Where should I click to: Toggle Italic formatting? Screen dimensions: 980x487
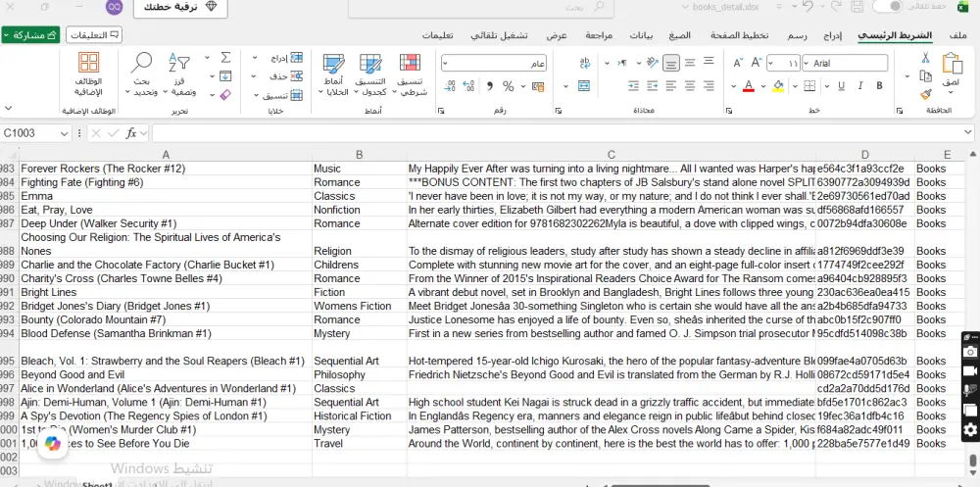pos(860,85)
